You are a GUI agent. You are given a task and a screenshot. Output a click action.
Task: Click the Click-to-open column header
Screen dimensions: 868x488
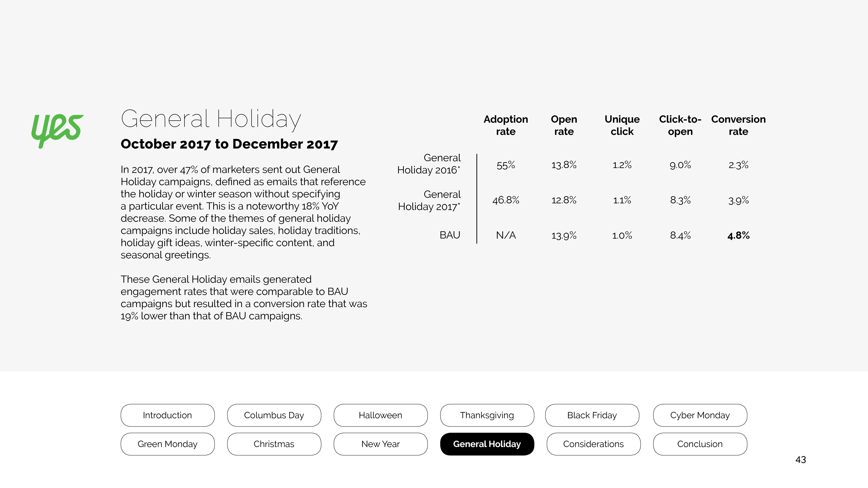[x=680, y=125]
